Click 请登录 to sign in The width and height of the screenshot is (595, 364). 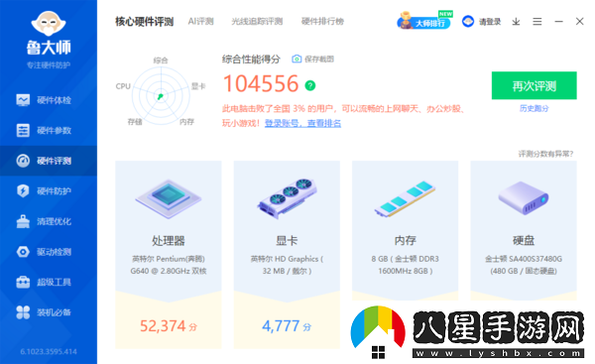[490, 22]
